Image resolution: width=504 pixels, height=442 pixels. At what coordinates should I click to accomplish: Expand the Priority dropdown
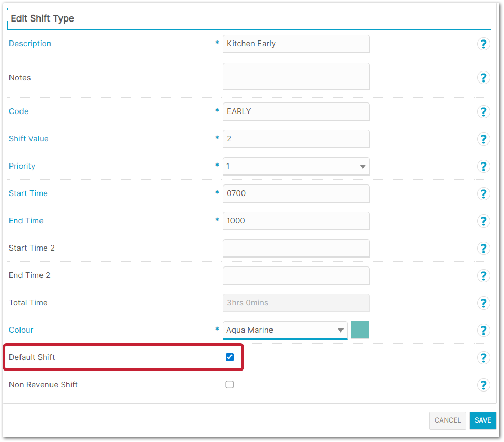296,166
